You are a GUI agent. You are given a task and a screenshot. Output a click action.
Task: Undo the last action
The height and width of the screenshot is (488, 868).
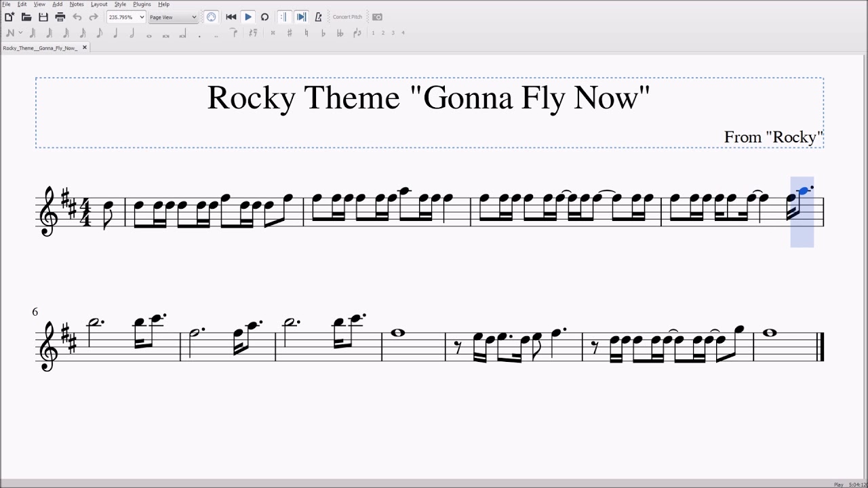pos(77,17)
